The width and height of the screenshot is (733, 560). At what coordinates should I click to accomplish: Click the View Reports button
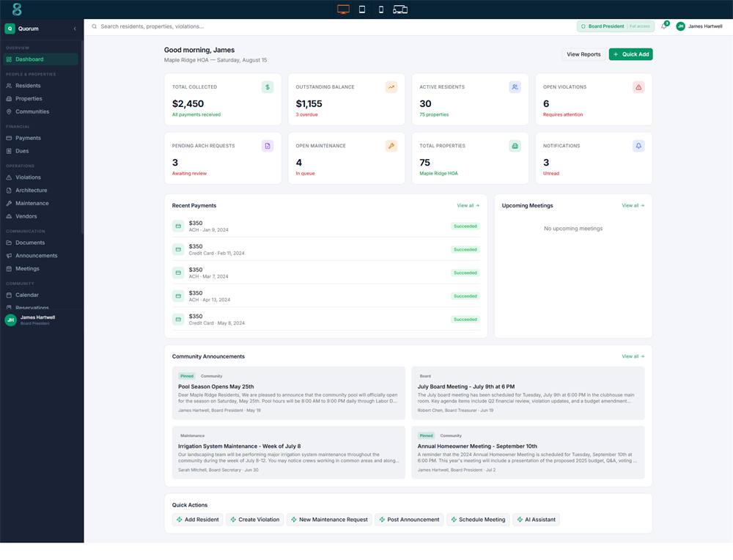[583, 54]
